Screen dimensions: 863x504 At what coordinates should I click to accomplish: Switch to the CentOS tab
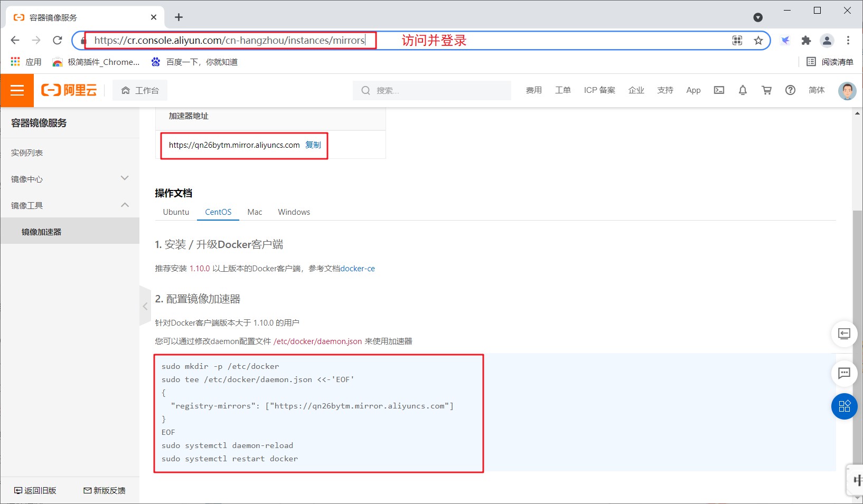(218, 212)
